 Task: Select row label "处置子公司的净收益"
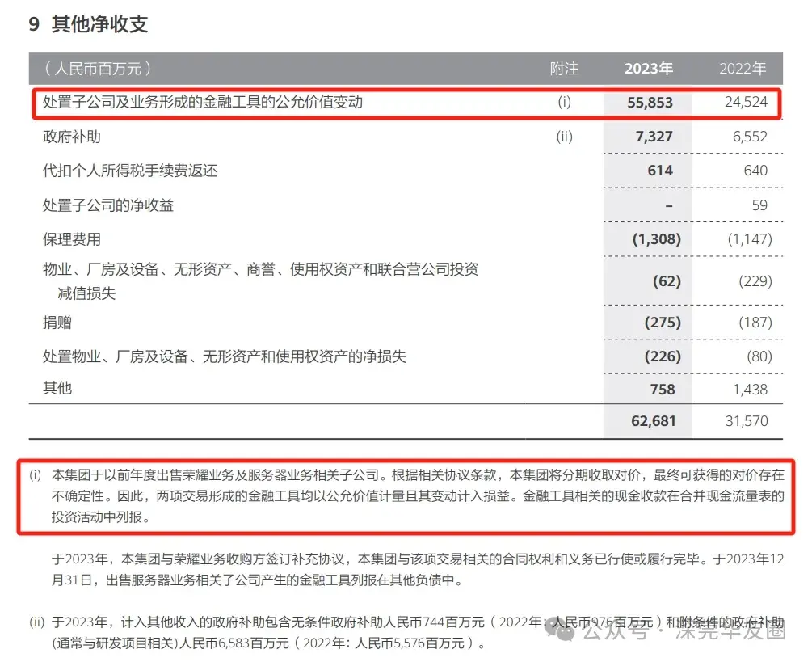coord(107,205)
